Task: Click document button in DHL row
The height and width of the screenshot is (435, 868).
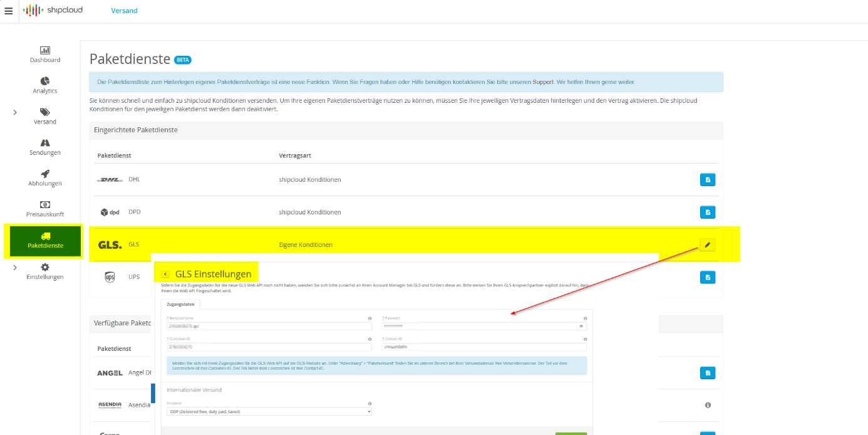Action: click(x=707, y=180)
